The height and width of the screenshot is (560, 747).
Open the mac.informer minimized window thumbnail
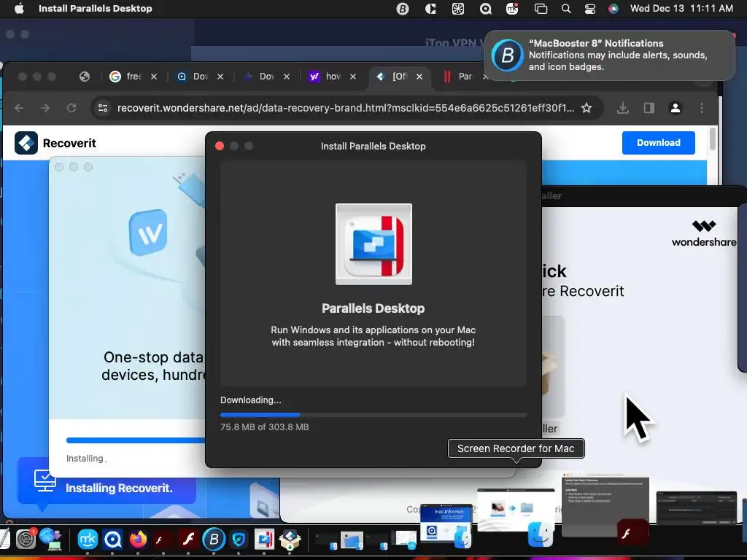[446, 524]
